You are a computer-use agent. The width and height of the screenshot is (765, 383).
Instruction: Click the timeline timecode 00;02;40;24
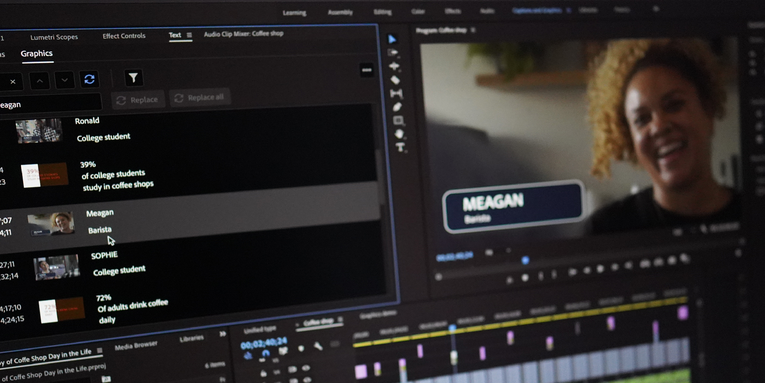pyautogui.click(x=264, y=343)
